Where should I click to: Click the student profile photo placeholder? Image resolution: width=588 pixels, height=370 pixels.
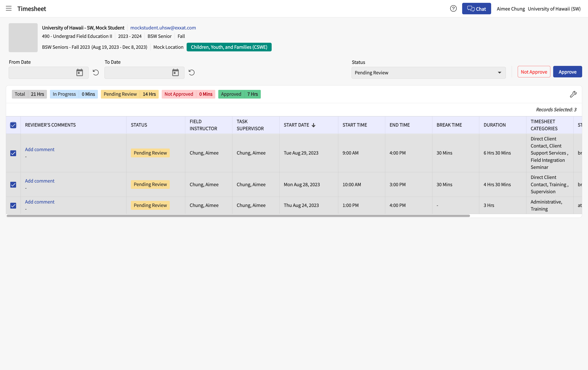[x=23, y=38]
